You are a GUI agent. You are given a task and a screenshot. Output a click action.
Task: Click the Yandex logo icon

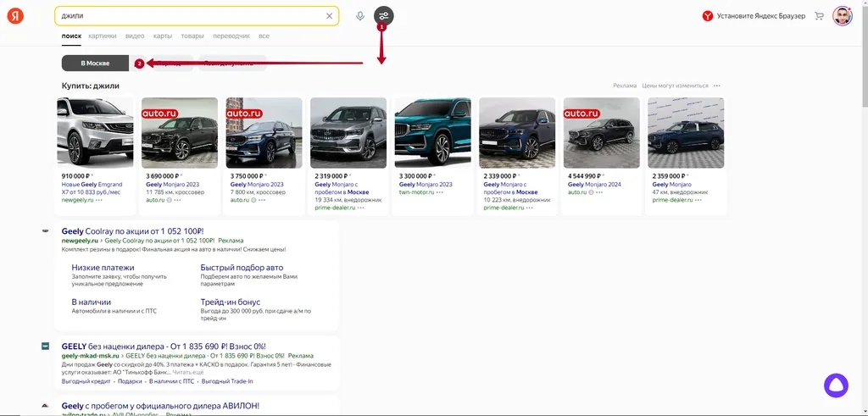coord(16,16)
